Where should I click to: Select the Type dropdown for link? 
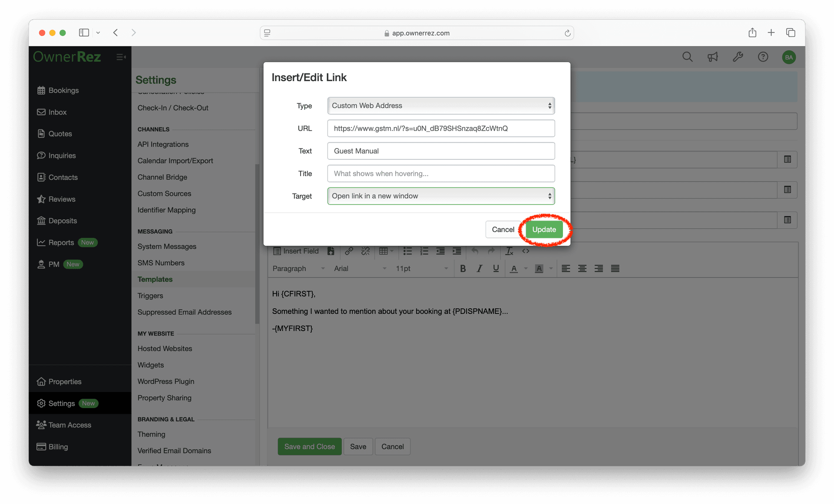point(440,105)
